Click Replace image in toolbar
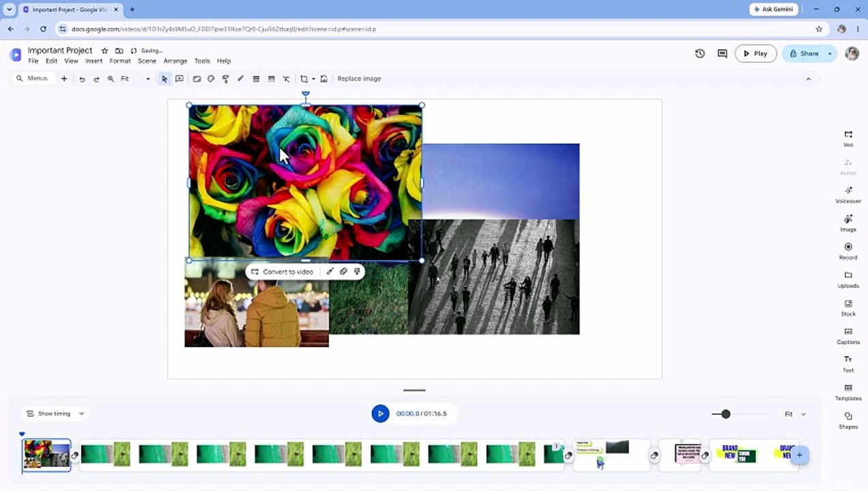The height and width of the screenshot is (491, 868). [x=359, y=79]
